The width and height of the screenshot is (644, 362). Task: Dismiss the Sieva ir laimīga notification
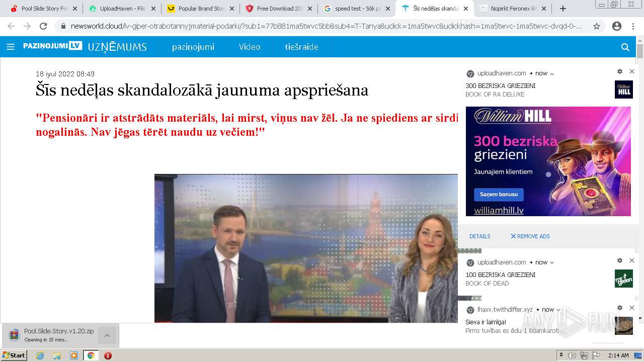point(632,308)
